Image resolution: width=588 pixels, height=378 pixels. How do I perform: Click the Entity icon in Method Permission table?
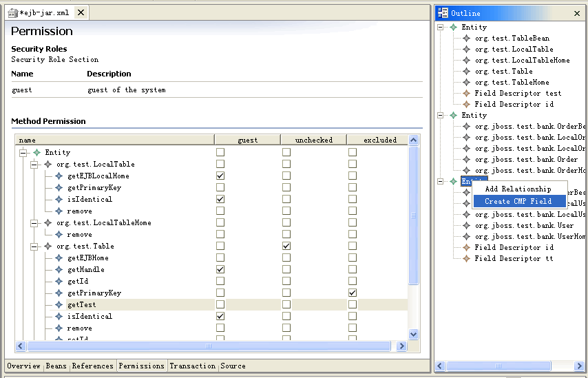[36, 152]
